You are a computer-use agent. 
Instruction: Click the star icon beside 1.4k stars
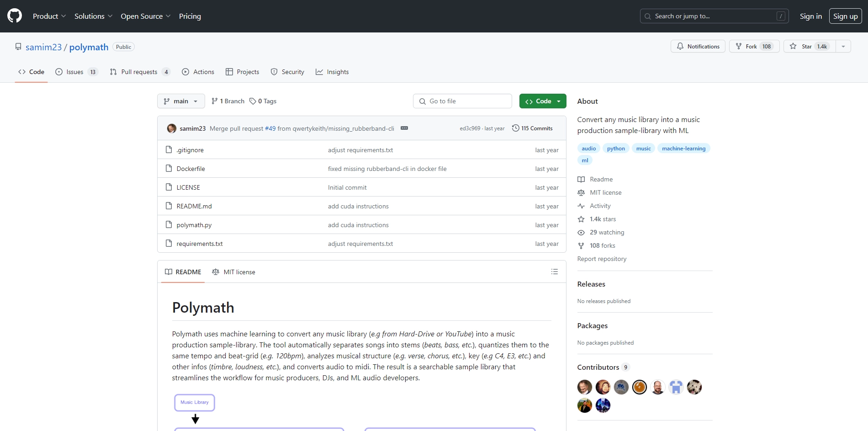click(581, 219)
